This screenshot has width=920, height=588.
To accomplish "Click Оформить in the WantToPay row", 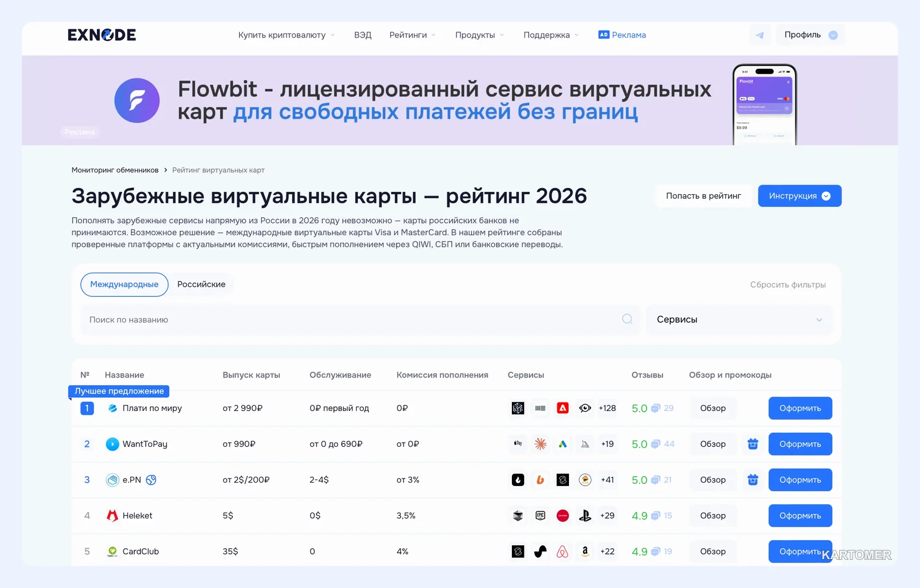I will 800,444.
